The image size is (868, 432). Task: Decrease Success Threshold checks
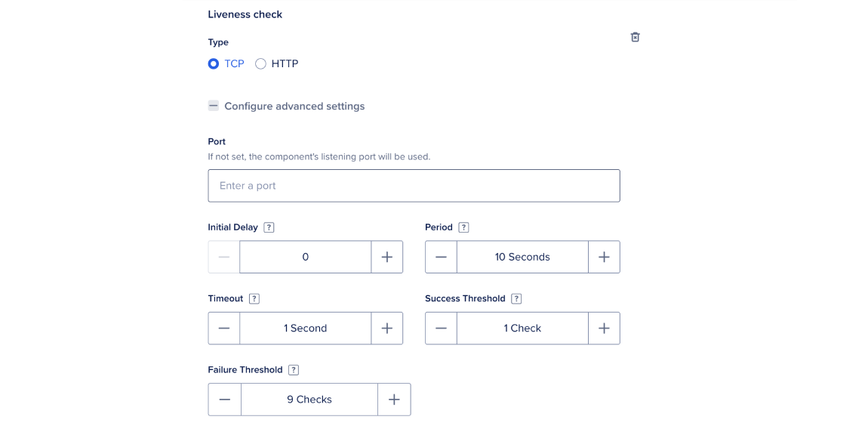(x=441, y=329)
